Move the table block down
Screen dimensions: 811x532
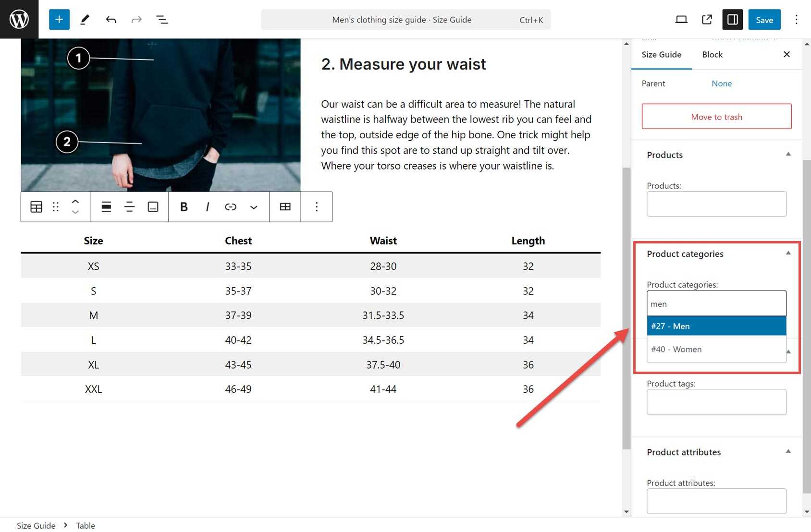coord(75,212)
